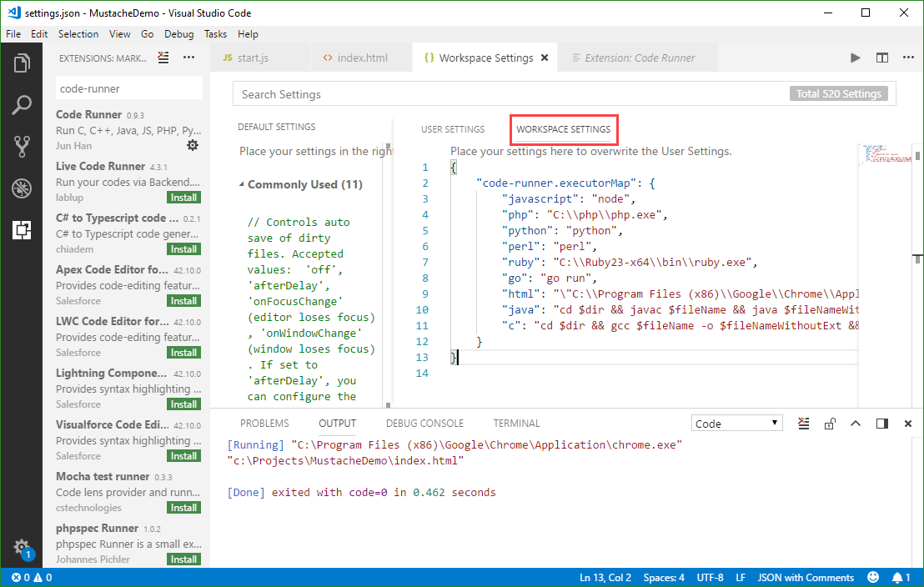924x587 pixels.
Task: Open the editor More Actions ellipsis menu
Action: [907, 58]
